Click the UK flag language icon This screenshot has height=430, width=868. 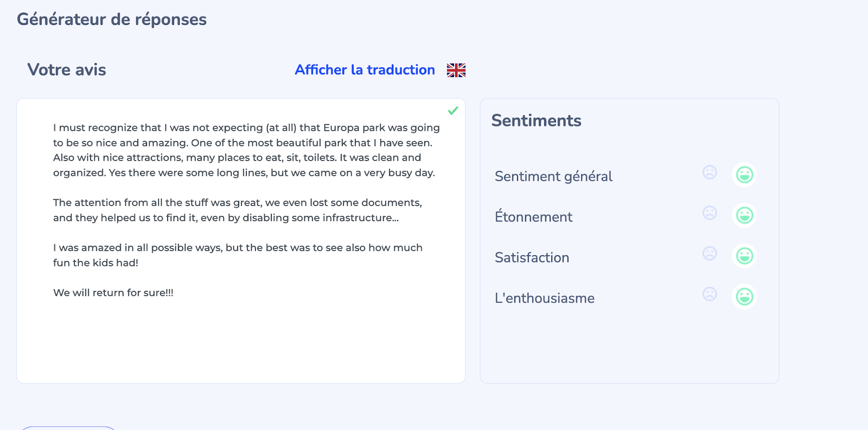pyautogui.click(x=456, y=70)
